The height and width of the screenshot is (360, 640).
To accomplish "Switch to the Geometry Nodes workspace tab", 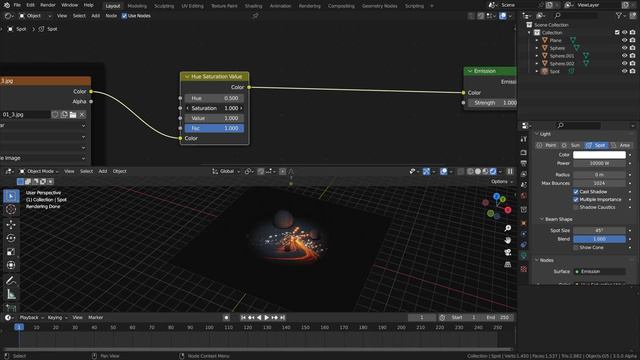I will (379, 6).
